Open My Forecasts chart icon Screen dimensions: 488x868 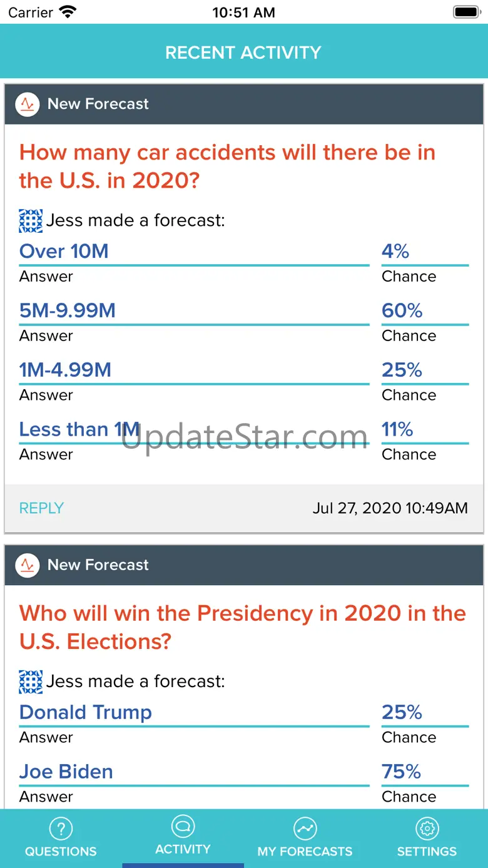305,829
